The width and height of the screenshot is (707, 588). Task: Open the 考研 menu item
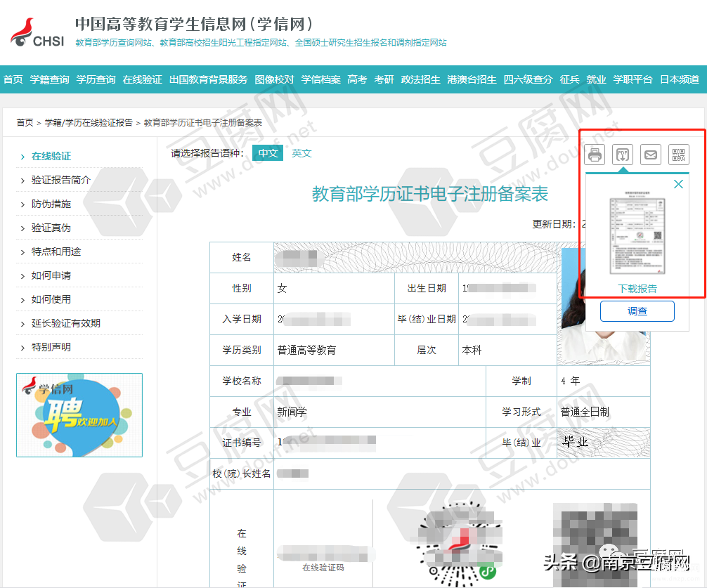pyautogui.click(x=384, y=80)
